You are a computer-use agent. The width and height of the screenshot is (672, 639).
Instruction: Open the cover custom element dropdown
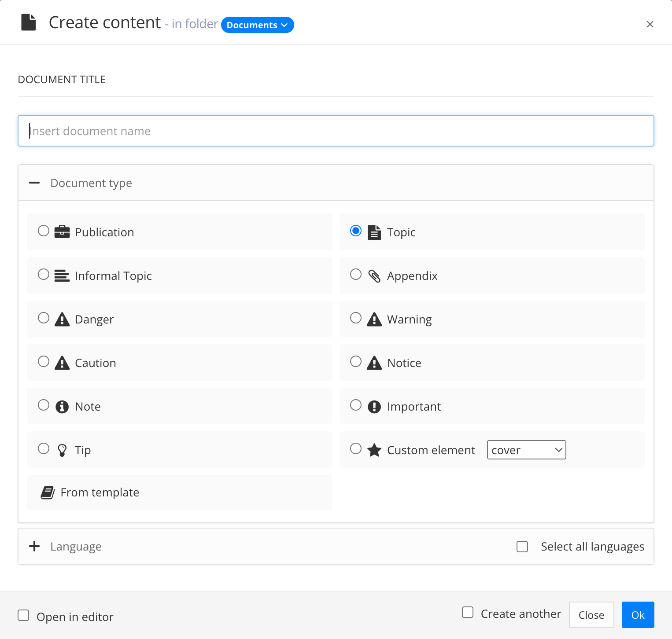point(526,449)
